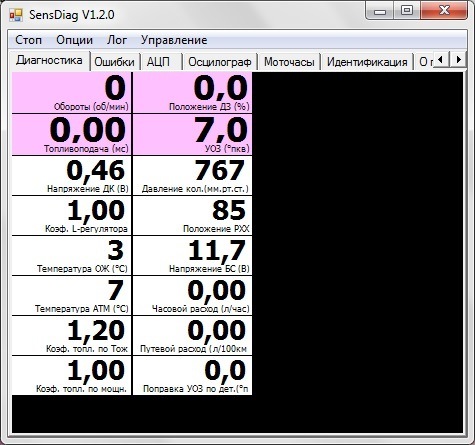Switch to the Идентификация tab
Viewport: 475px width, 445px height.
click(x=367, y=62)
